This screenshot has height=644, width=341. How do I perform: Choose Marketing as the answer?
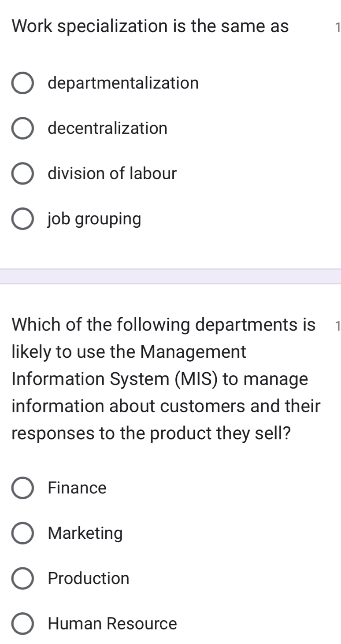22,533
